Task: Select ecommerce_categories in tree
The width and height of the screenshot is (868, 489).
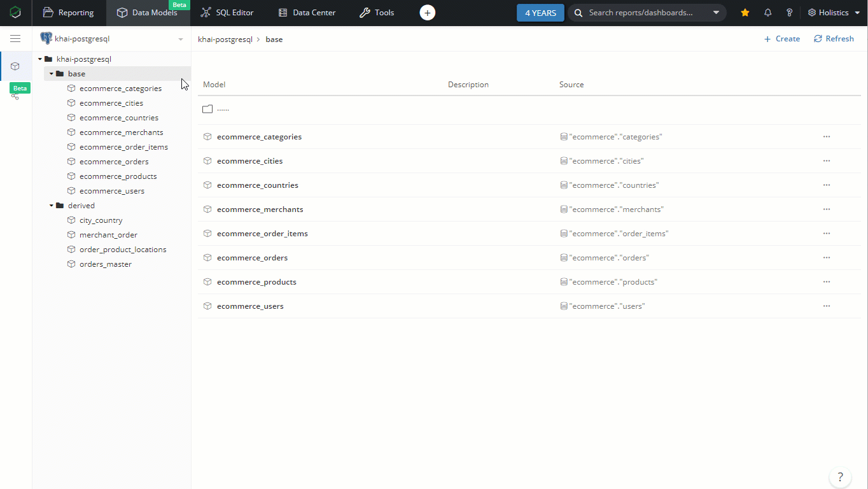Action: [x=120, y=89]
